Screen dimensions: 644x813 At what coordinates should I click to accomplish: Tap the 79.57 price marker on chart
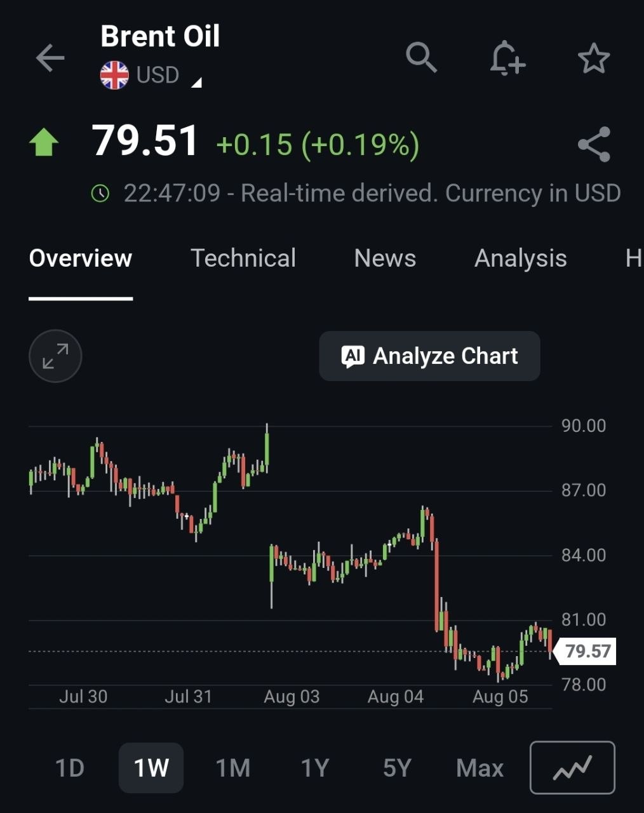point(586,652)
